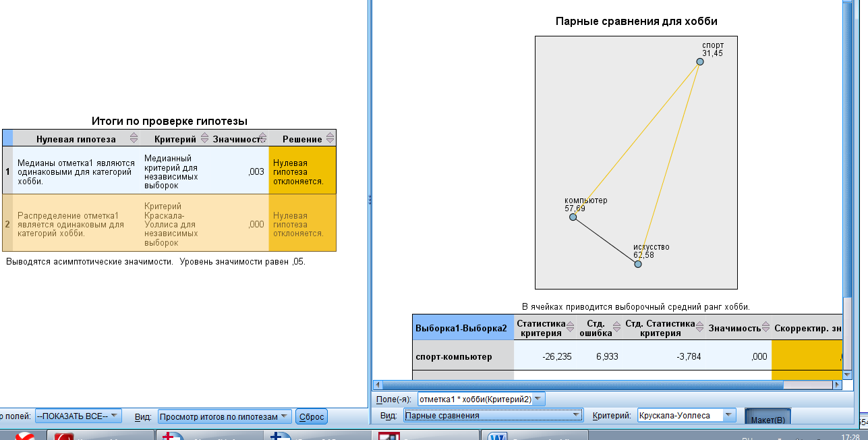Viewport: 868px width, 440px height.
Task: Click the Макет(В) button
Action: [x=768, y=419]
